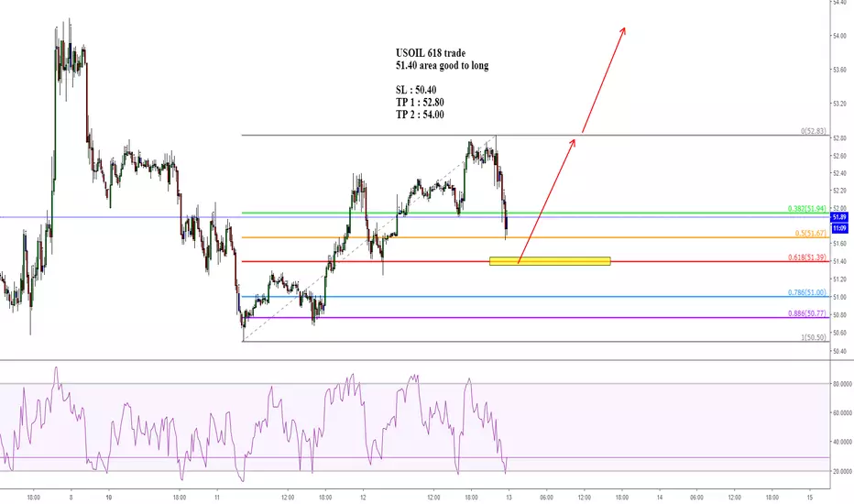Click the 60.0000 RSI scale label
Viewport: 854px width, 504px height.
point(842,413)
